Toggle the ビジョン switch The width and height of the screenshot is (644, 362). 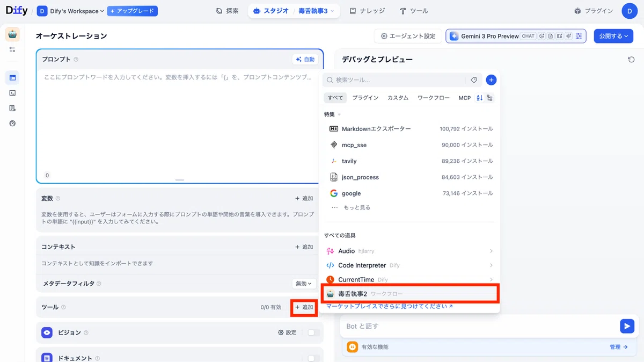(313, 332)
